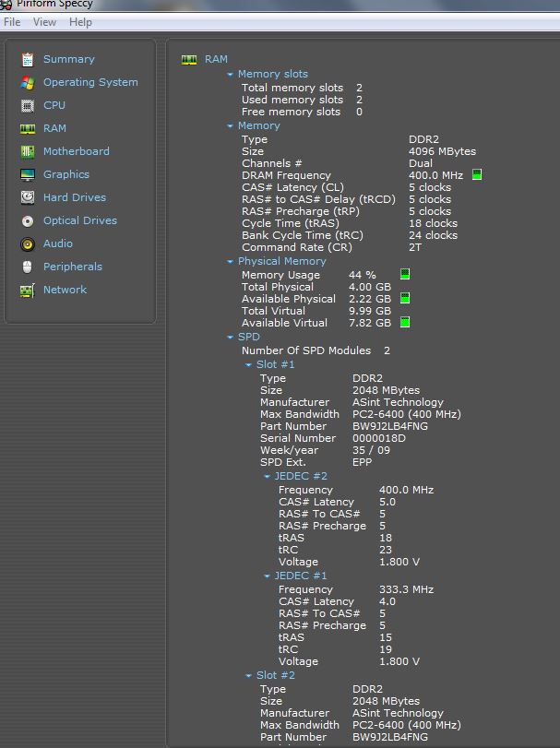The width and height of the screenshot is (560, 748).
Task: Open the View menu
Action: [x=44, y=22]
